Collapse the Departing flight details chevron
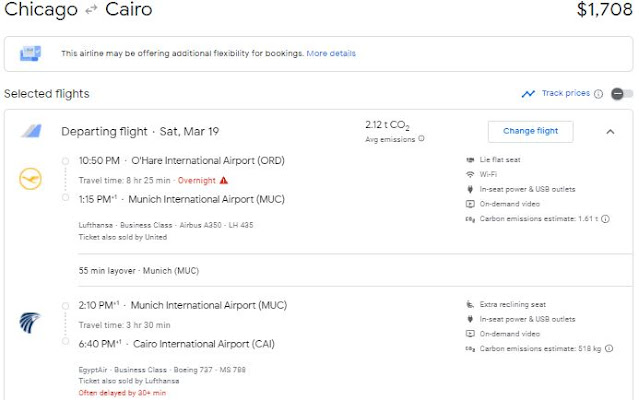 (x=610, y=132)
